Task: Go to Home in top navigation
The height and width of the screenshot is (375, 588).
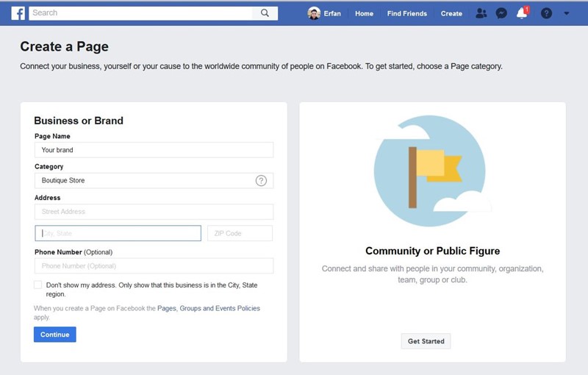Action: 364,13
